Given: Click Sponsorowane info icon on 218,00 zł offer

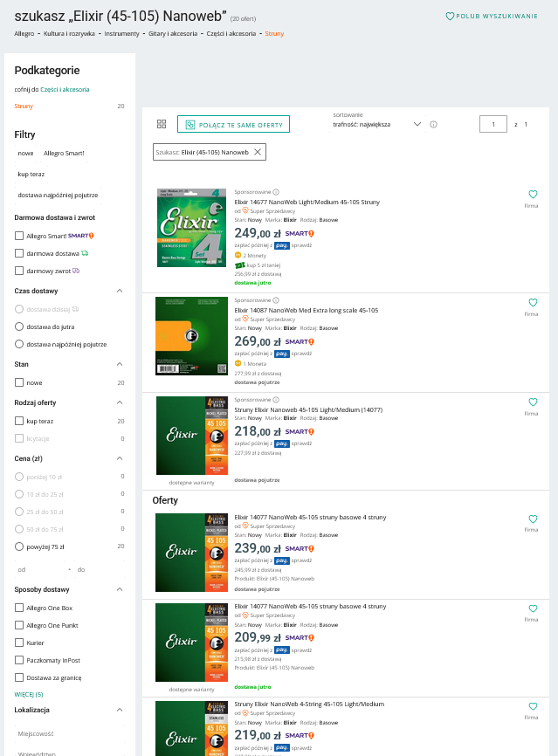Looking at the screenshot, I should point(276,400).
